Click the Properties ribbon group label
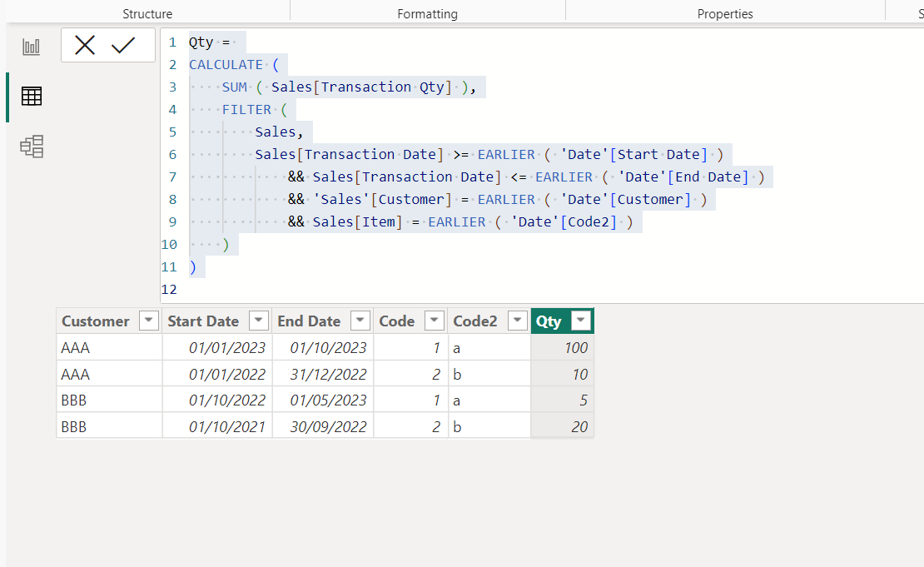The height and width of the screenshot is (567, 924). (x=725, y=13)
